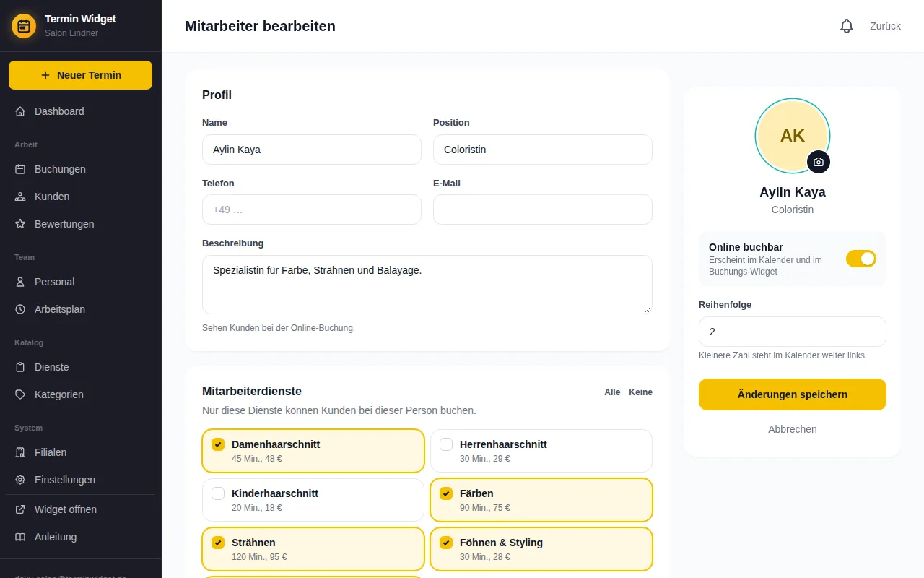Uncheck the Färben service
Viewport: 924px width, 578px height.
[x=446, y=493]
